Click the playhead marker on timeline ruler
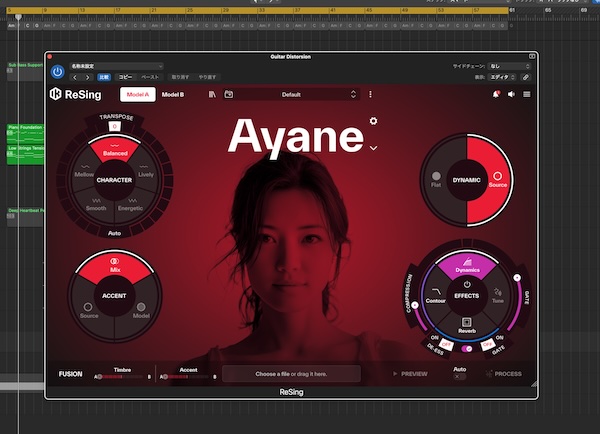 (x=18, y=16)
